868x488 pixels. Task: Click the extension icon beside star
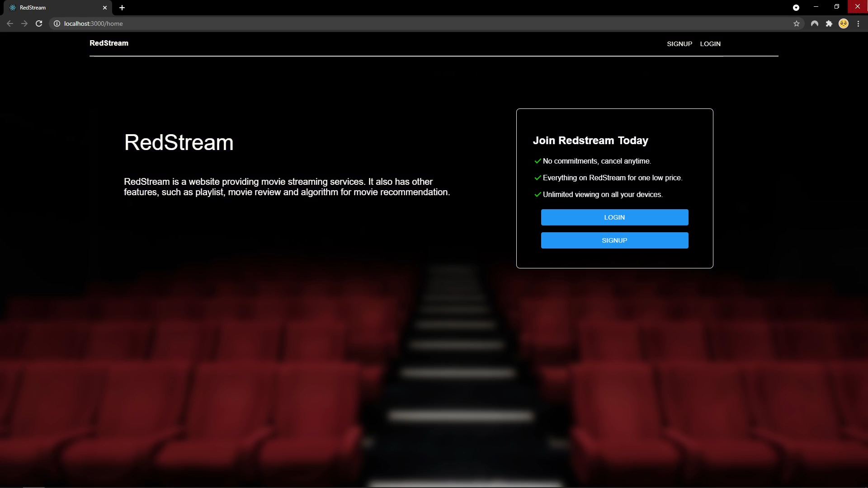point(815,23)
